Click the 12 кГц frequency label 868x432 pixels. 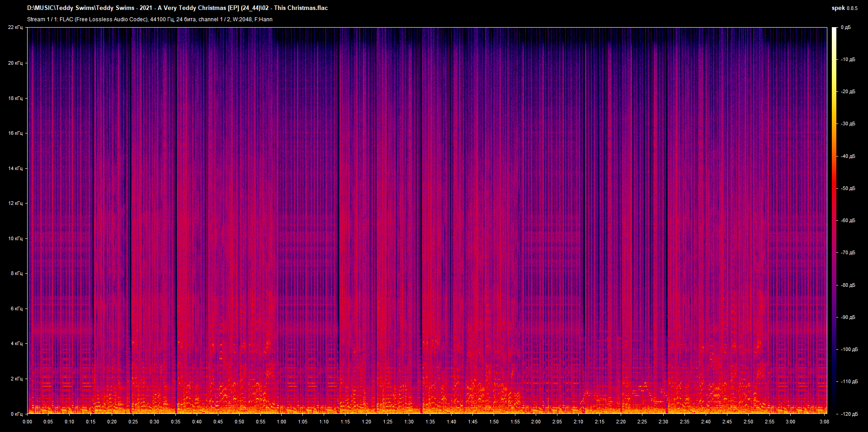[15, 203]
